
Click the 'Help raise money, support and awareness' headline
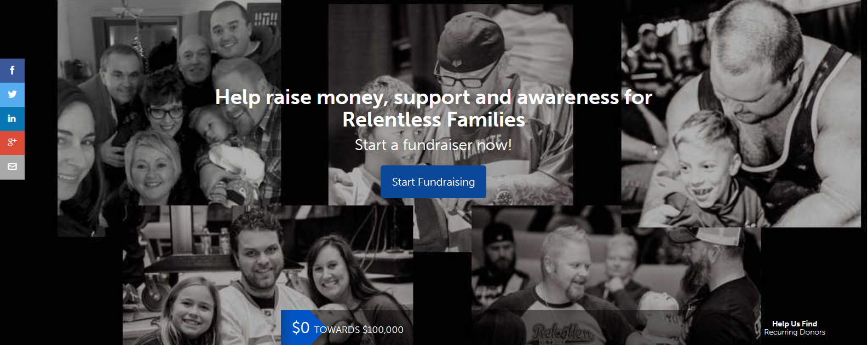[433, 97]
